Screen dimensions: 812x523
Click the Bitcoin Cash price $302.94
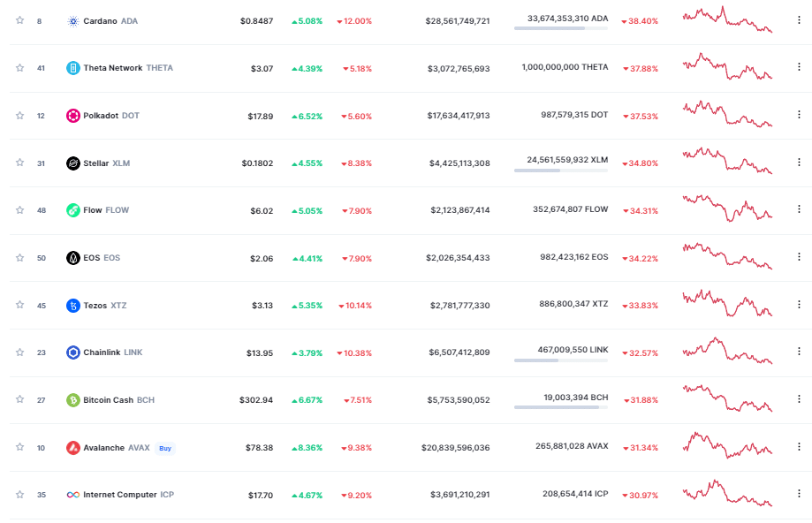click(256, 400)
